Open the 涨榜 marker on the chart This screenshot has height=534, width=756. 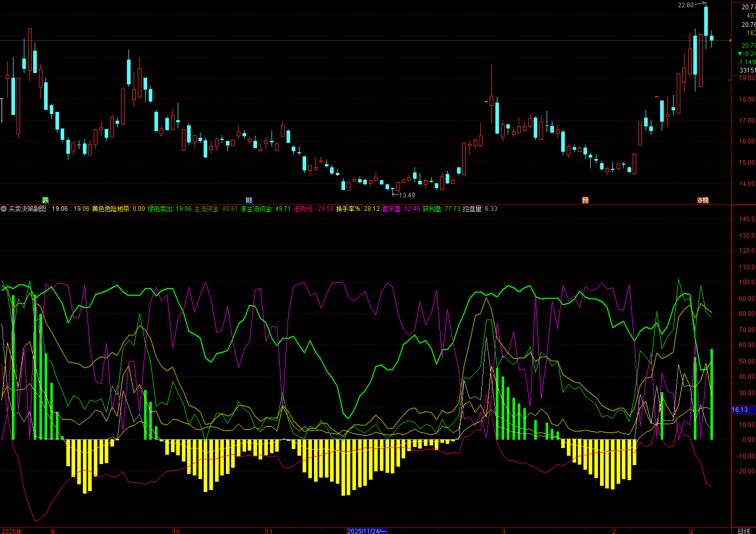[x=702, y=200]
